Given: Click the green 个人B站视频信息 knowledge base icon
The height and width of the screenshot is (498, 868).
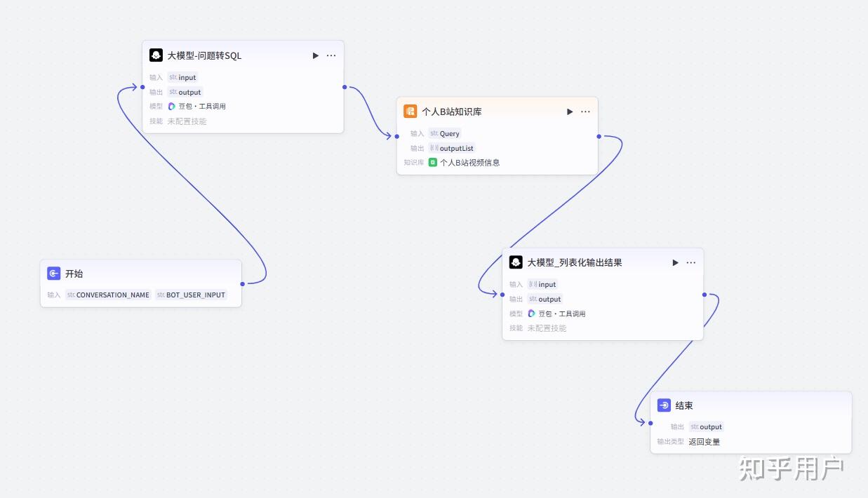Looking at the screenshot, I should pos(433,163).
